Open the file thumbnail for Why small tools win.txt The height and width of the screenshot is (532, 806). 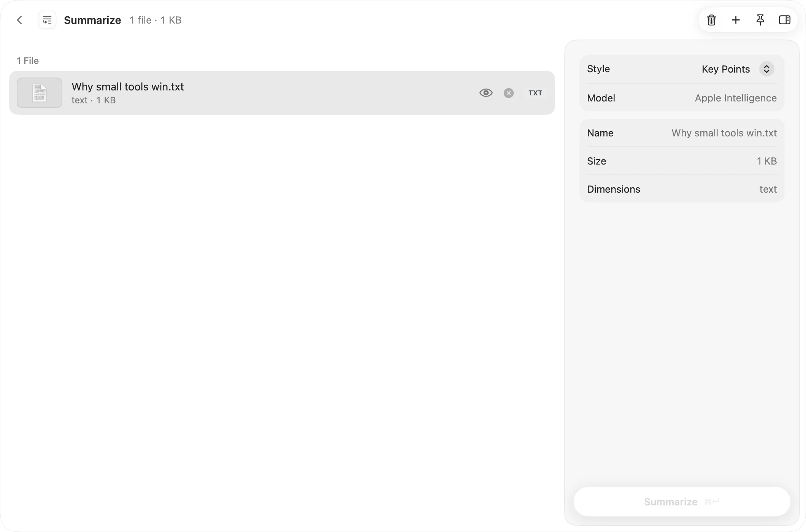pyautogui.click(x=40, y=93)
